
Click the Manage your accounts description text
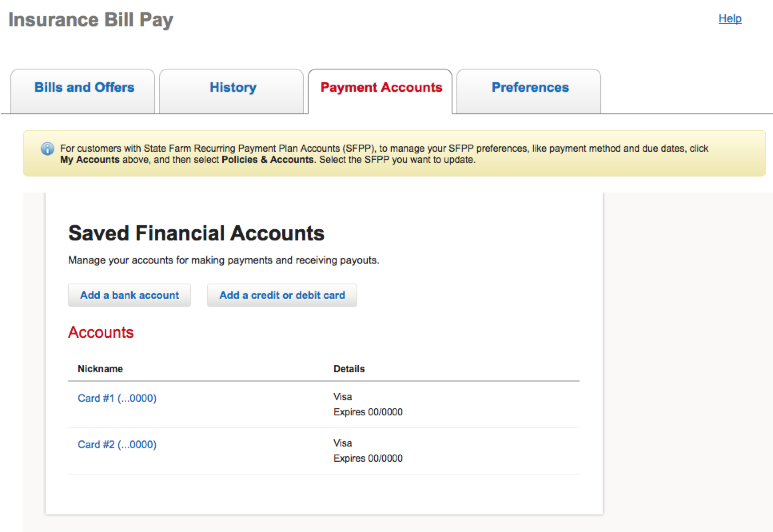click(224, 260)
